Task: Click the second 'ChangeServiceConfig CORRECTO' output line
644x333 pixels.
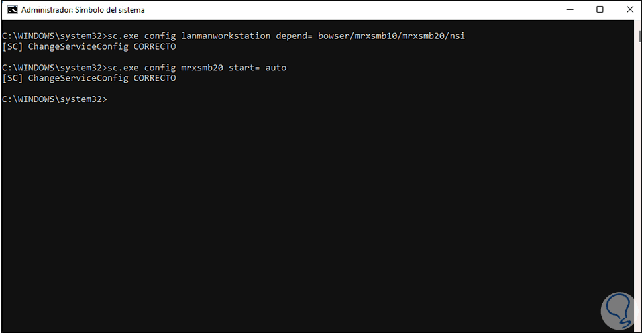Action: pyautogui.click(x=89, y=78)
